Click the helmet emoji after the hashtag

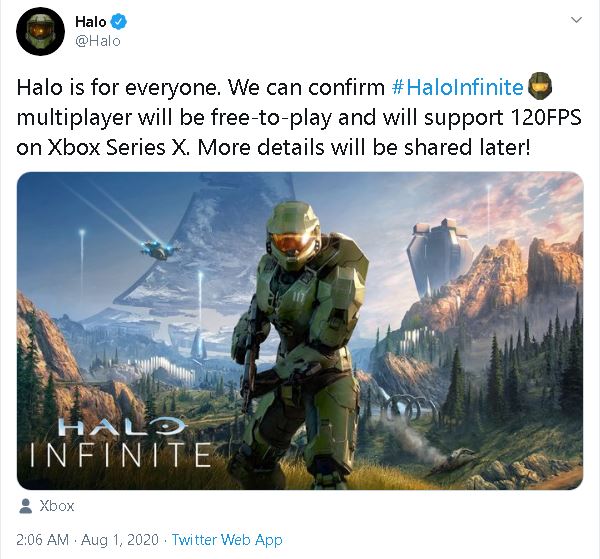(540, 85)
